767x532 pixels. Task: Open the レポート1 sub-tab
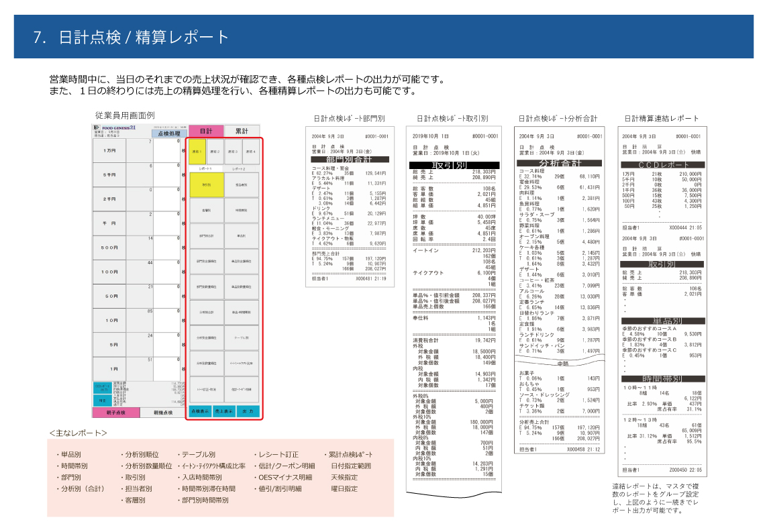[206, 168]
